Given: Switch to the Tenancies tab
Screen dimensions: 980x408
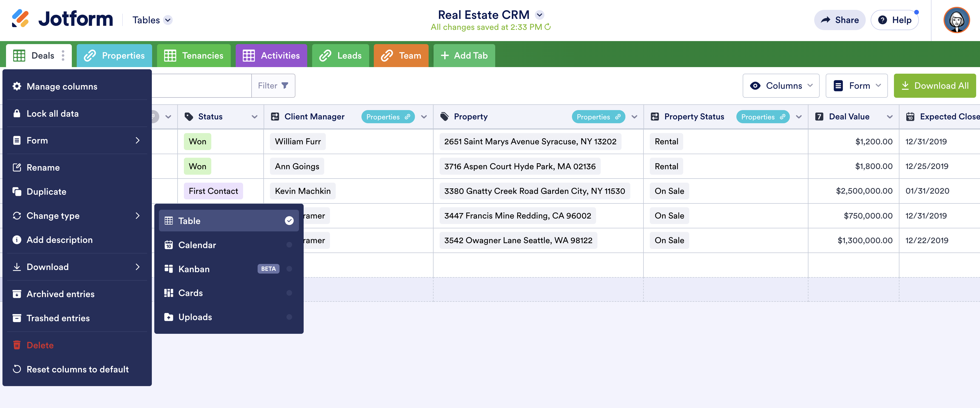Looking at the screenshot, I should click(194, 56).
